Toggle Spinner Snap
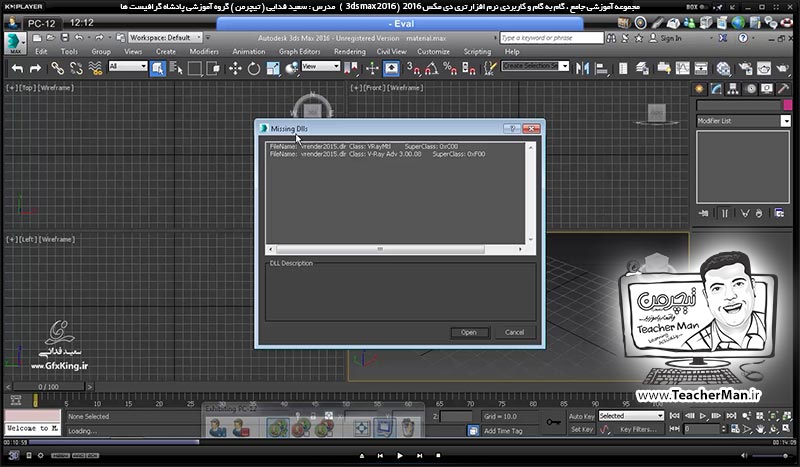Screen dimensions: 800x467 [468, 68]
